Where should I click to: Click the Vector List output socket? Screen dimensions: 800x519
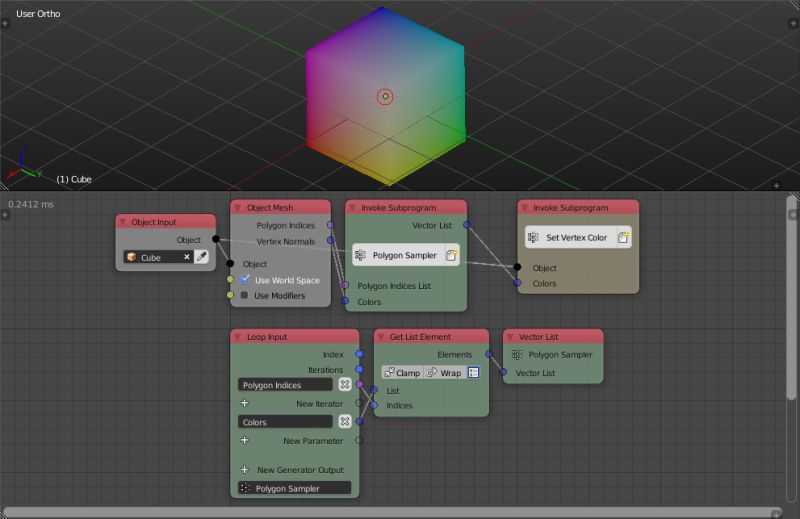click(467, 224)
